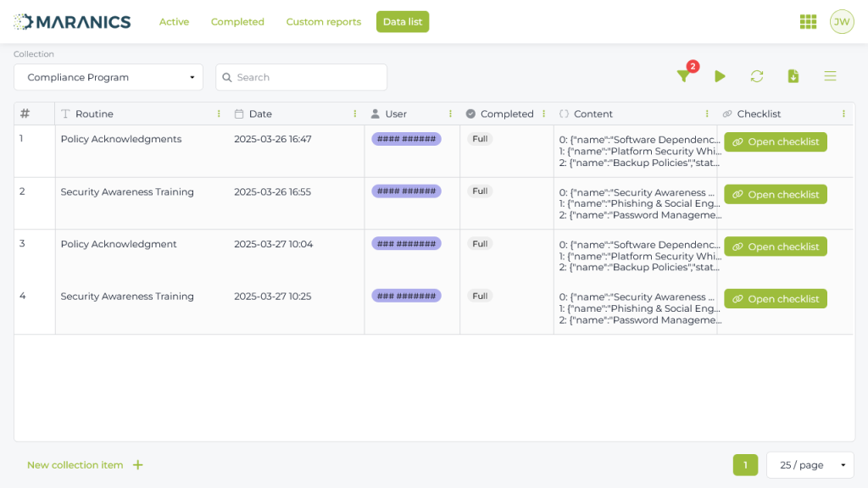Open Content column options menu
The width and height of the screenshot is (868, 488).
pos(707,114)
